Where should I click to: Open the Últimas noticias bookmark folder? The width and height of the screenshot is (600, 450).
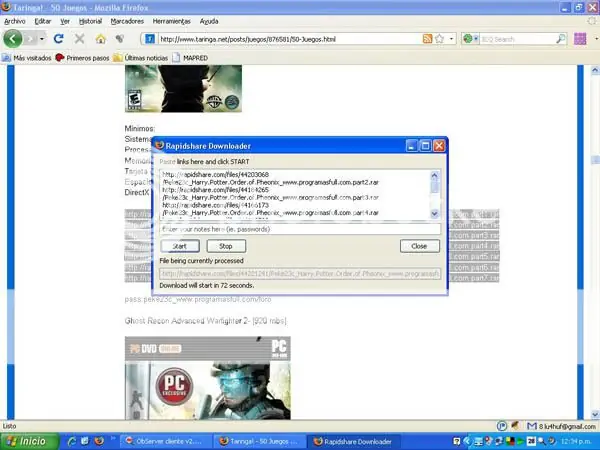pyautogui.click(x=141, y=58)
